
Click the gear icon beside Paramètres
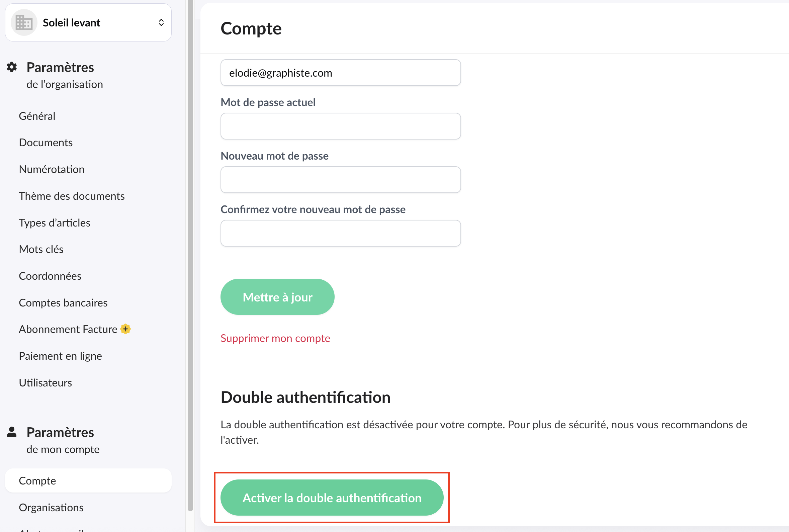[x=12, y=67]
